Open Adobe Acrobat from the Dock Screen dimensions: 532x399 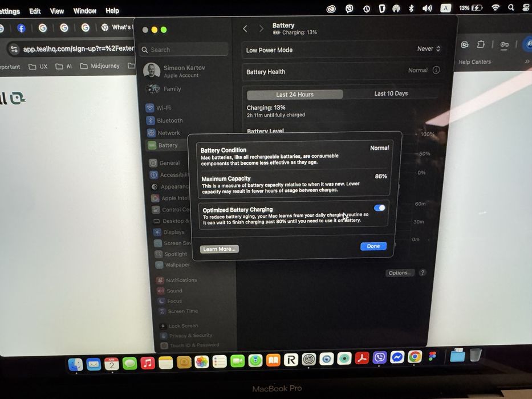[x=362, y=358]
